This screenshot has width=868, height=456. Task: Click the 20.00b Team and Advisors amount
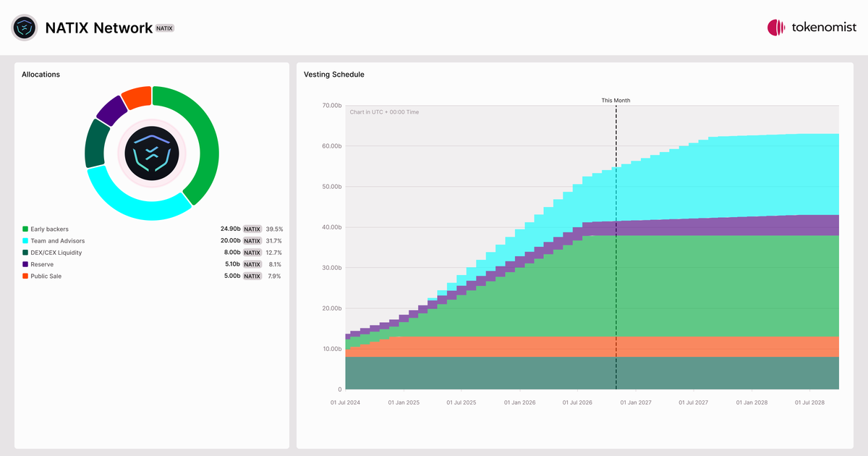point(231,241)
